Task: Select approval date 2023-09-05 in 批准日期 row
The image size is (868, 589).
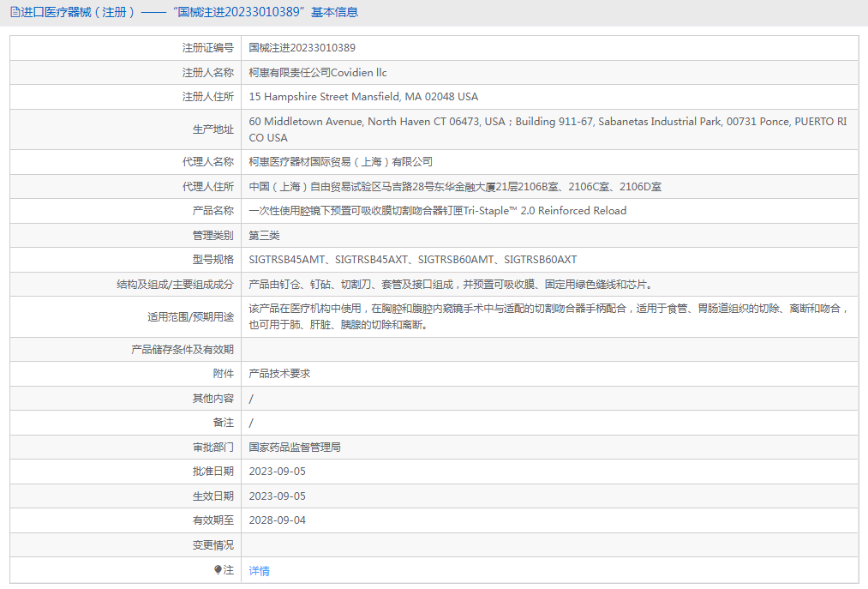Action: (278, 472)
